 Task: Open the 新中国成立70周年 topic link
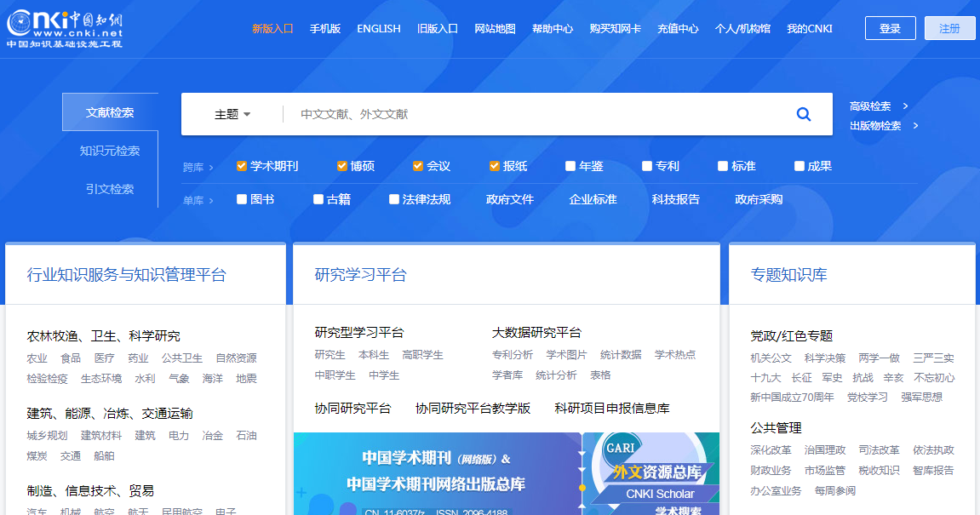(x=792, y=398)
